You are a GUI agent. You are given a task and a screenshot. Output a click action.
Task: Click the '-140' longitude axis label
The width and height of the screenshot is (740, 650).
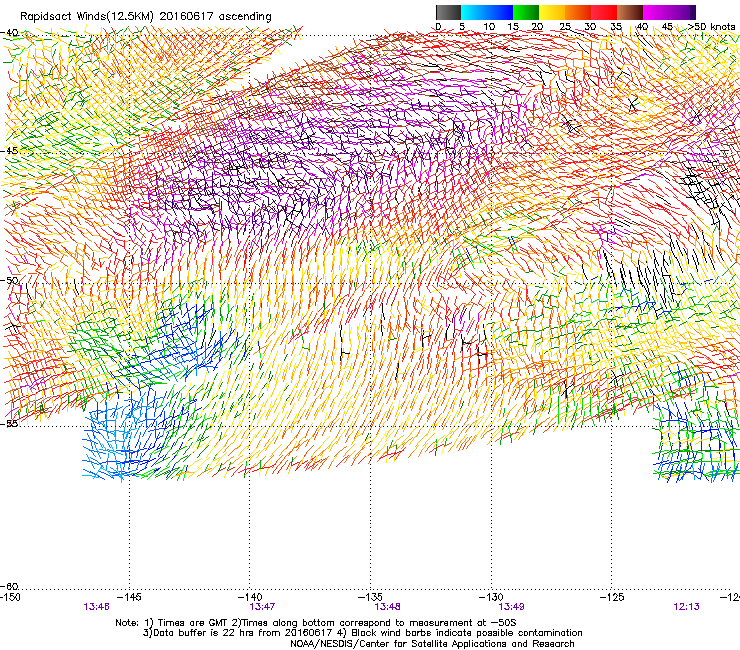click(249, 597)
